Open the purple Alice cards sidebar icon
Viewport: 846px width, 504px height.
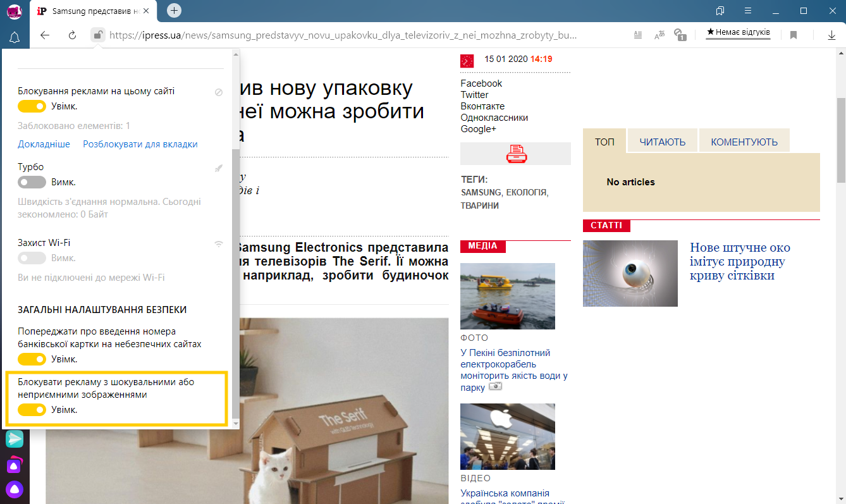(x=15, y=464)
